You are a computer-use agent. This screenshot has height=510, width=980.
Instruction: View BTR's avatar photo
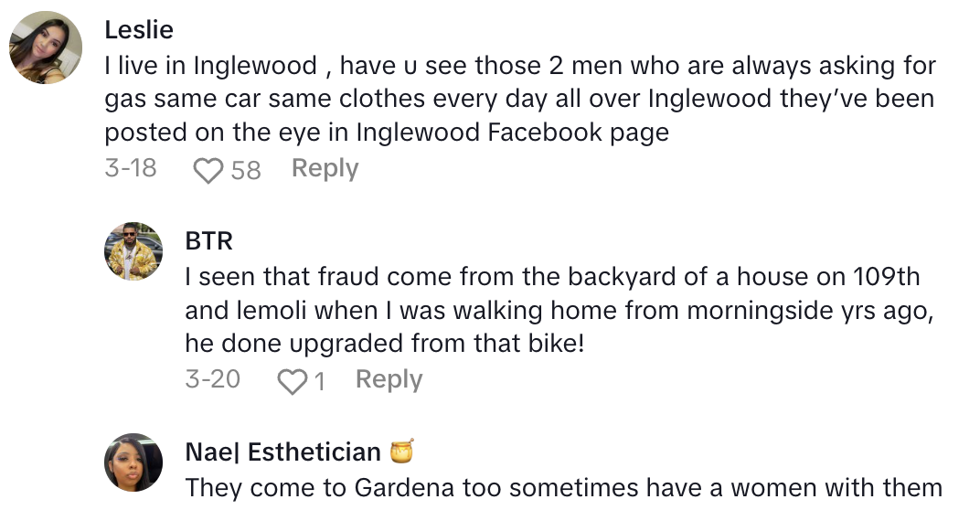[133, 250]
